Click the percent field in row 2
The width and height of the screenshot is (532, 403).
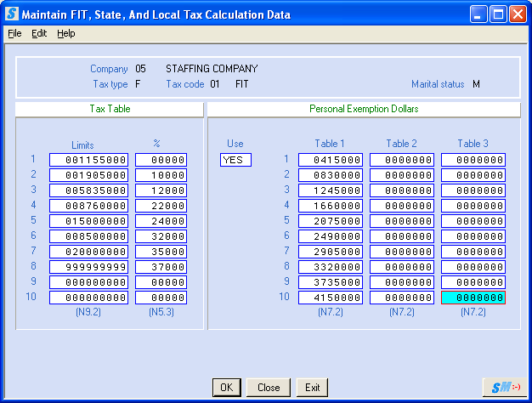tap(161, 175)
